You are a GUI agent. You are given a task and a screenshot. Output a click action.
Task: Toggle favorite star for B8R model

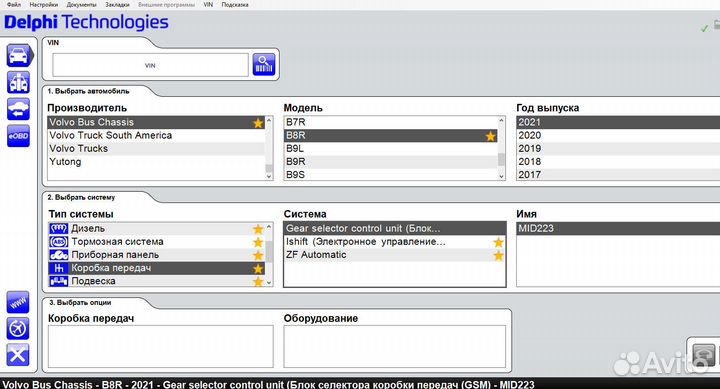(490, 136)
